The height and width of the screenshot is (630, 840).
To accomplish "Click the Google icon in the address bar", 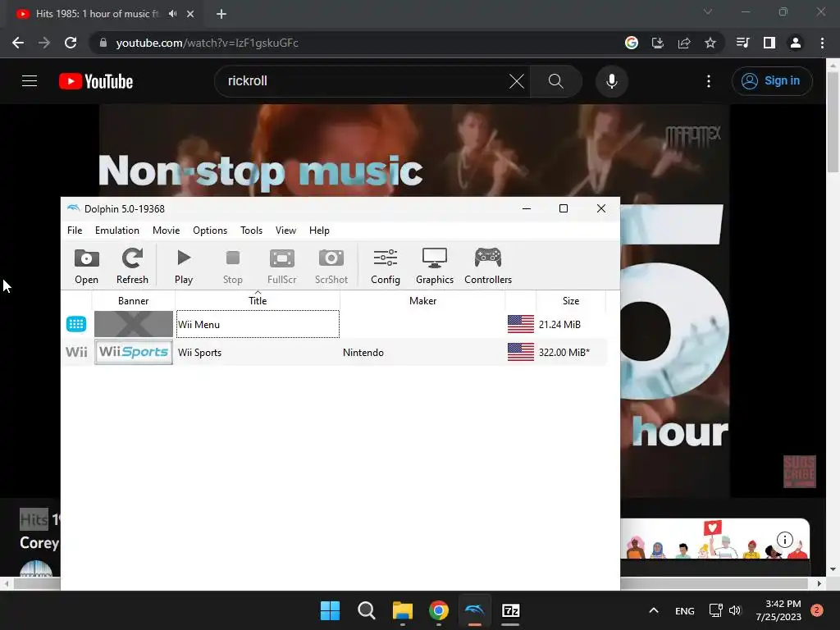I will (x=632, y=43).
